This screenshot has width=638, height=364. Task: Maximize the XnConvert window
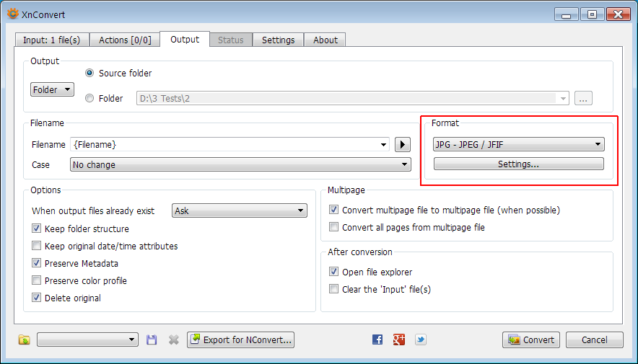point(592,15)
